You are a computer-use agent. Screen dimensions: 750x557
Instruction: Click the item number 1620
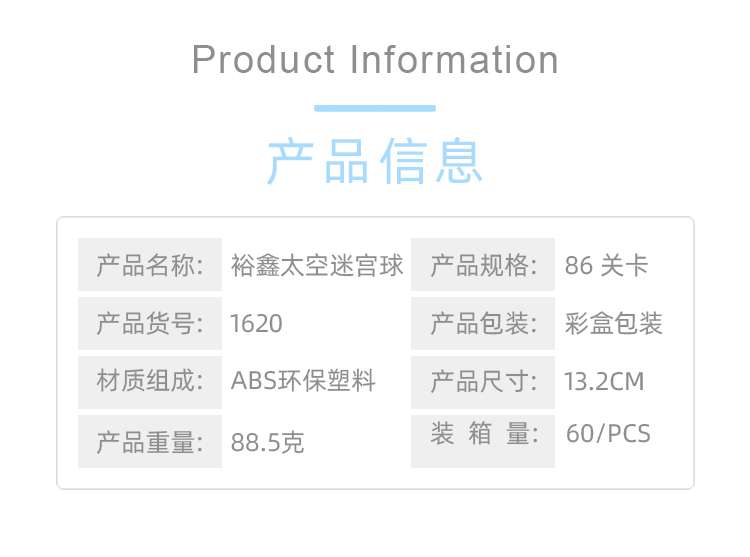[x=256, y=323]
